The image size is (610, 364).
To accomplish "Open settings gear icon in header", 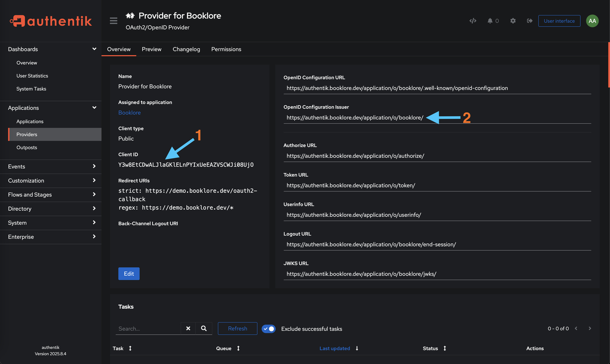I will tap(513, 21).
